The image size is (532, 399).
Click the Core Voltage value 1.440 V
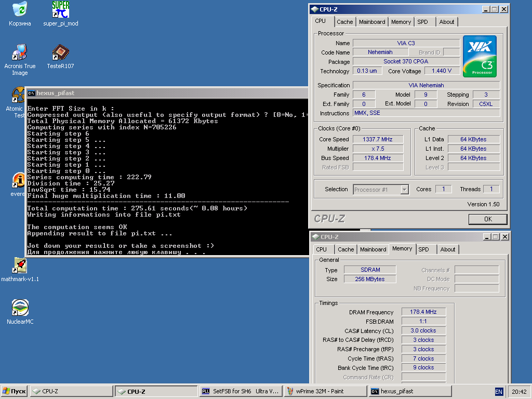[442, 71]
